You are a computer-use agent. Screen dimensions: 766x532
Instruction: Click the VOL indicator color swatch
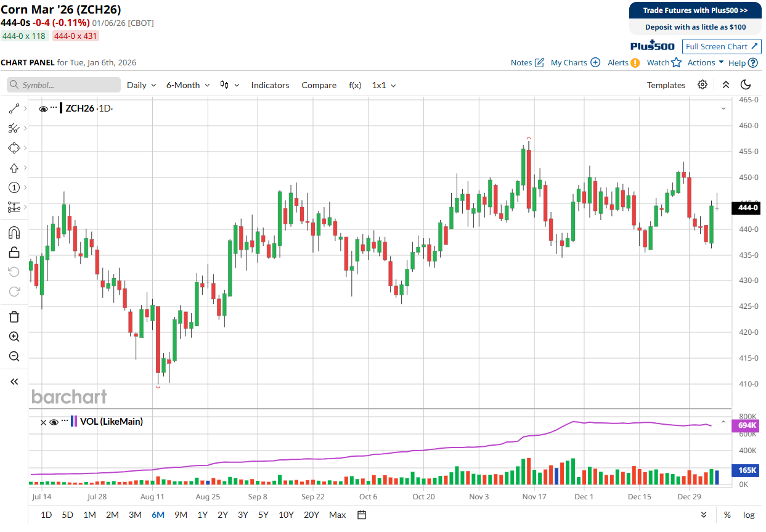74,422
